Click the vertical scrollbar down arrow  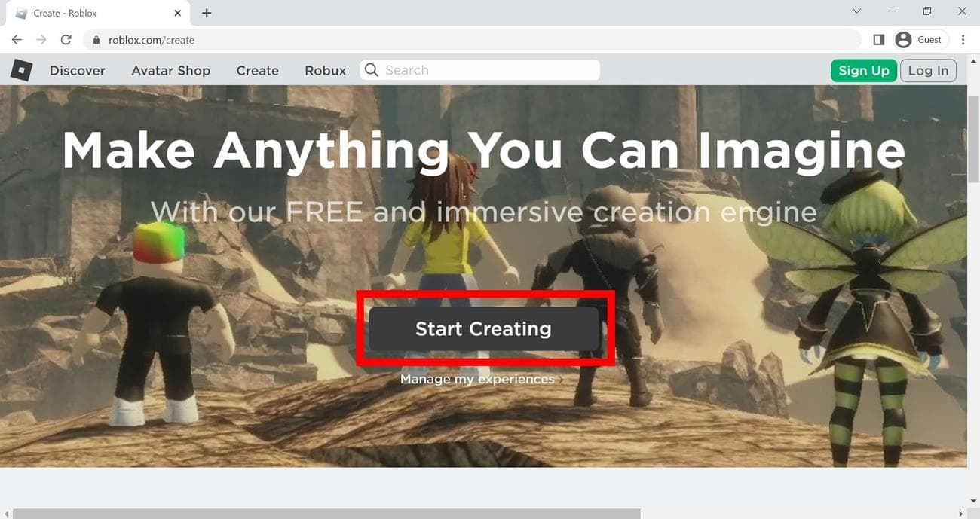coord(974,499)
